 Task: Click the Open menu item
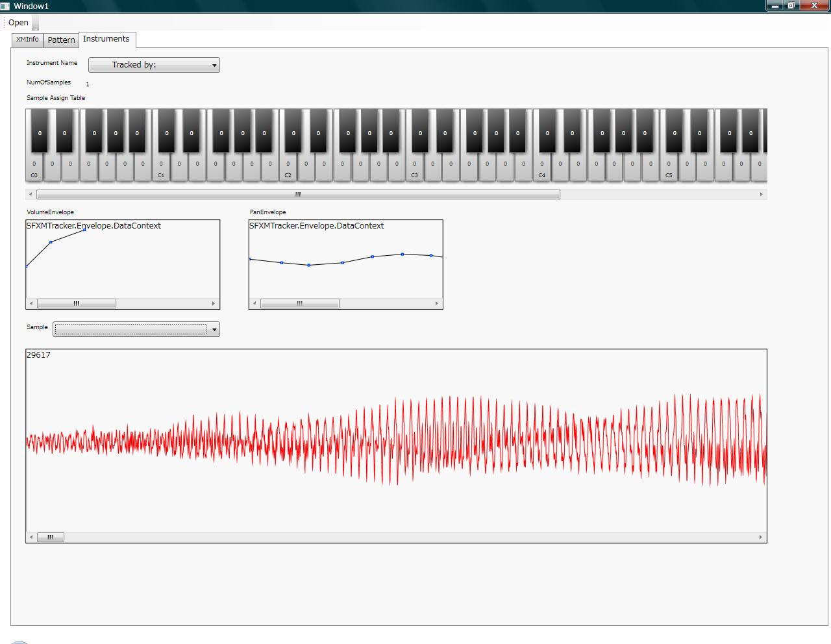[x=18, y=23]
